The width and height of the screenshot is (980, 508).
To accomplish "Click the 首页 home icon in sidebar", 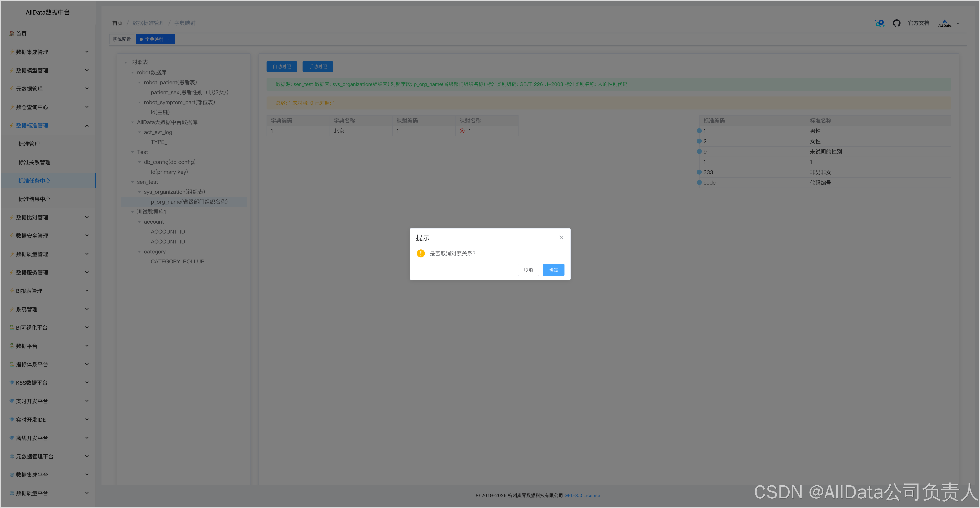I will 12,33.
